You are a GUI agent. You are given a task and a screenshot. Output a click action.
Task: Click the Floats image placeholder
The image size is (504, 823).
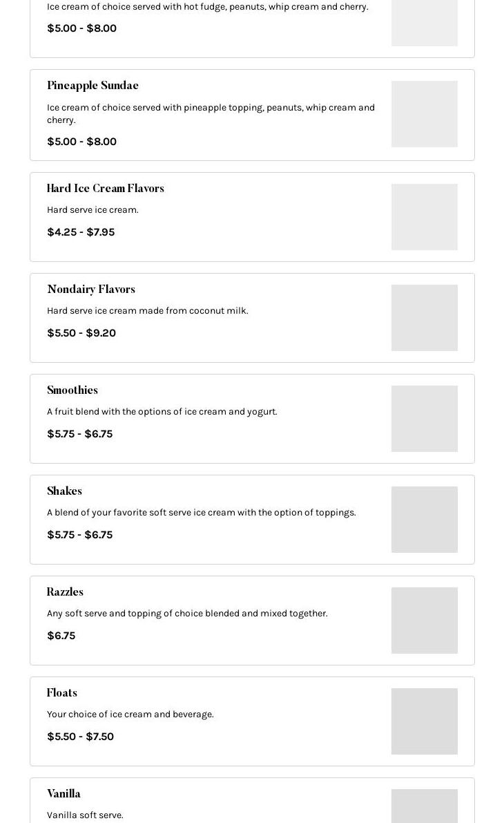[424, 721]
